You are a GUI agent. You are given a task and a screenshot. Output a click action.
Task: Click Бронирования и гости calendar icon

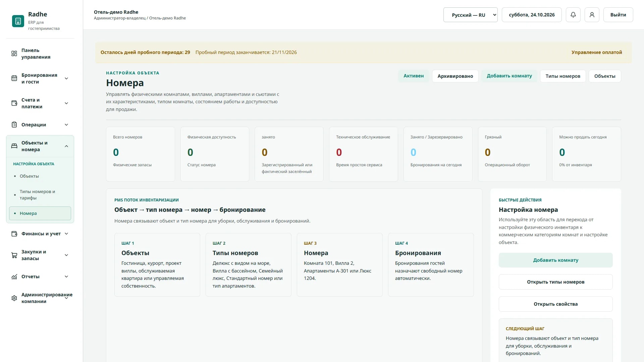(x=14, y=78)
